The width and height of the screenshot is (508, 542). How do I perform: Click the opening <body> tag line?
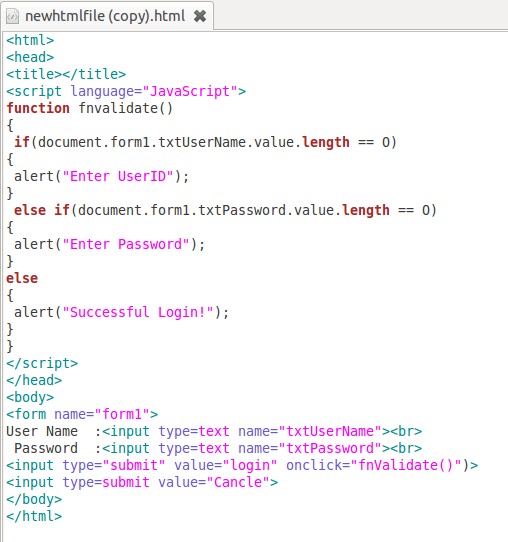[30, 398]
